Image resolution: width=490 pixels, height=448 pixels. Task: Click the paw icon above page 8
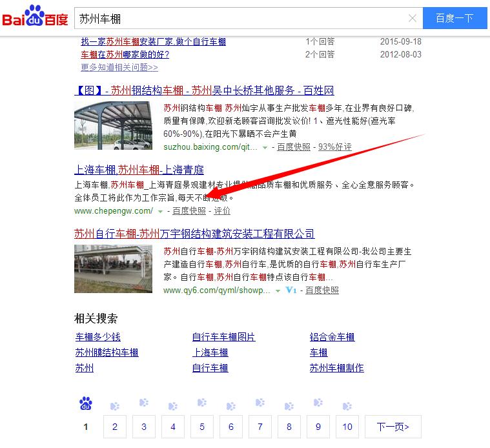tap(289, 406)
